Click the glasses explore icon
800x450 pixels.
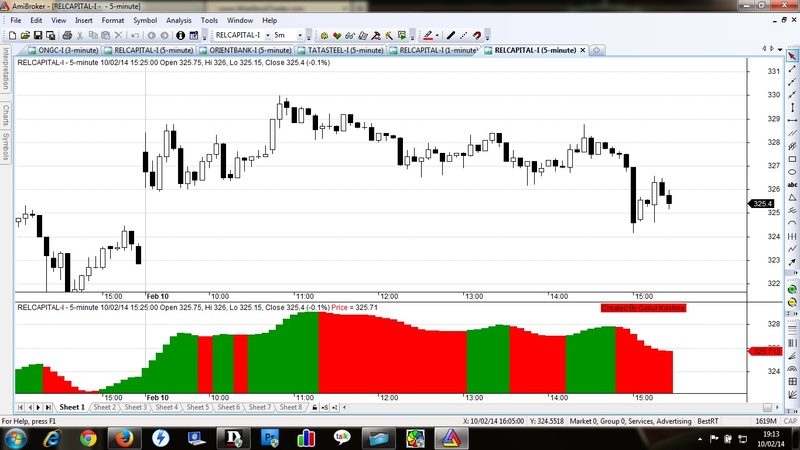click(x=349, y=35)
